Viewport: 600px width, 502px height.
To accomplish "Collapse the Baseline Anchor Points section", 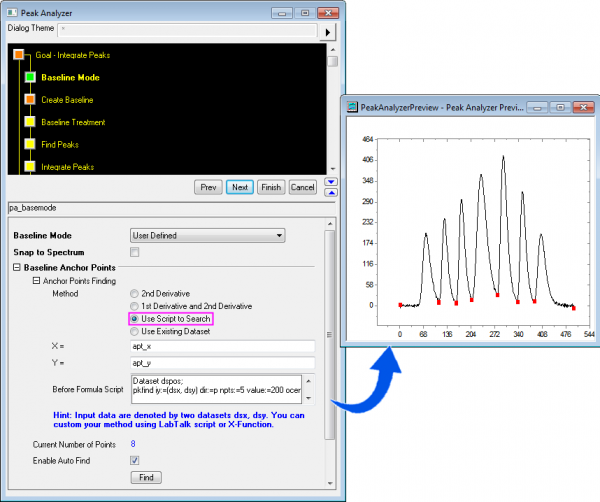I will [x=16, y=268].
